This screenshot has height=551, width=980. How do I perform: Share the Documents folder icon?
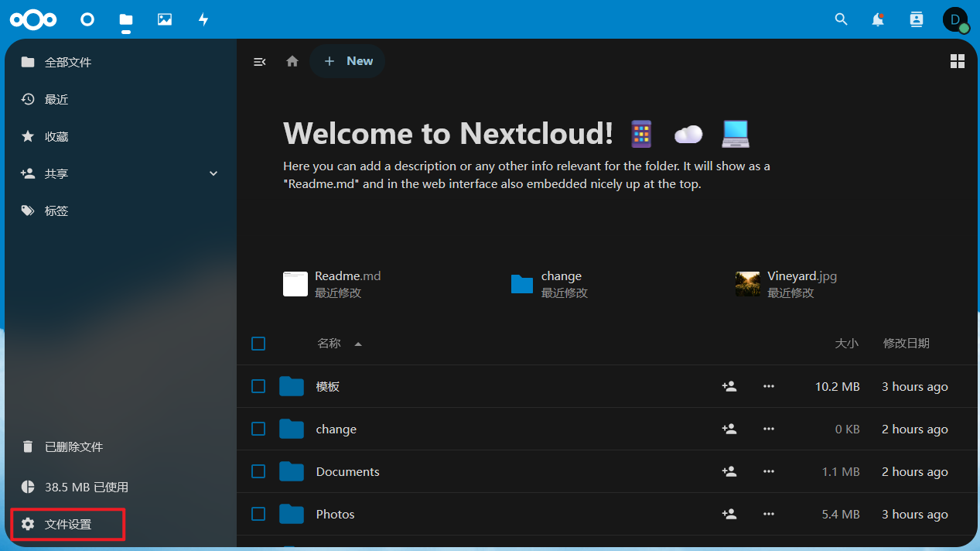tap(729, 471)
